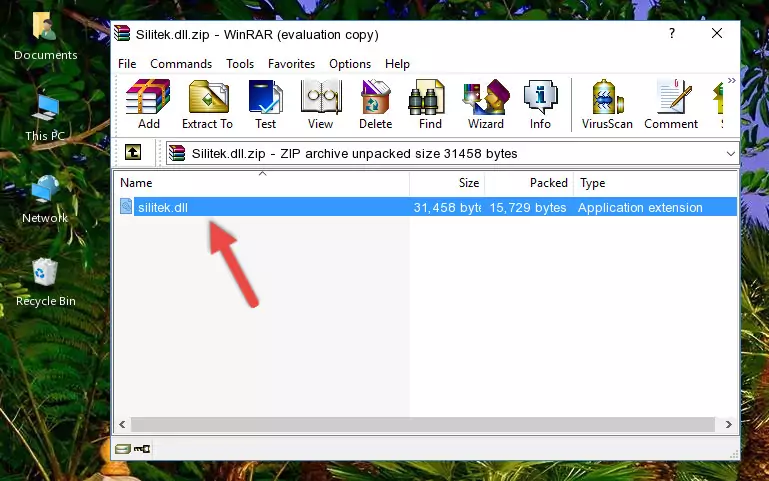Open the Comment tool
Image resolution: width=769 pixels, height=481 pixels.
pos(671,104)
